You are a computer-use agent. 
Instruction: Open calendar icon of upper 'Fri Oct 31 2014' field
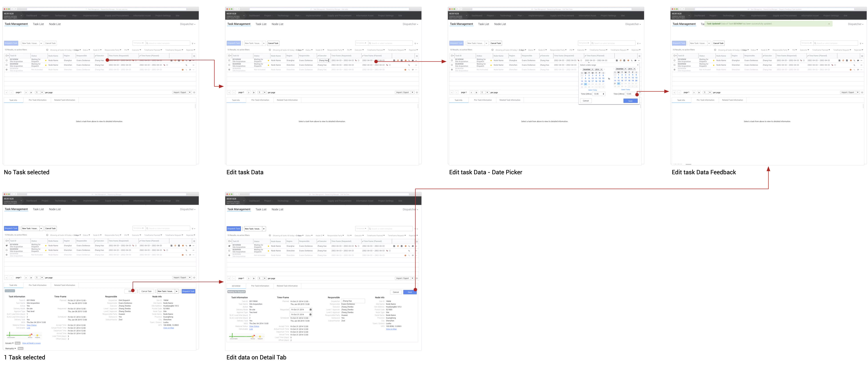310,310
